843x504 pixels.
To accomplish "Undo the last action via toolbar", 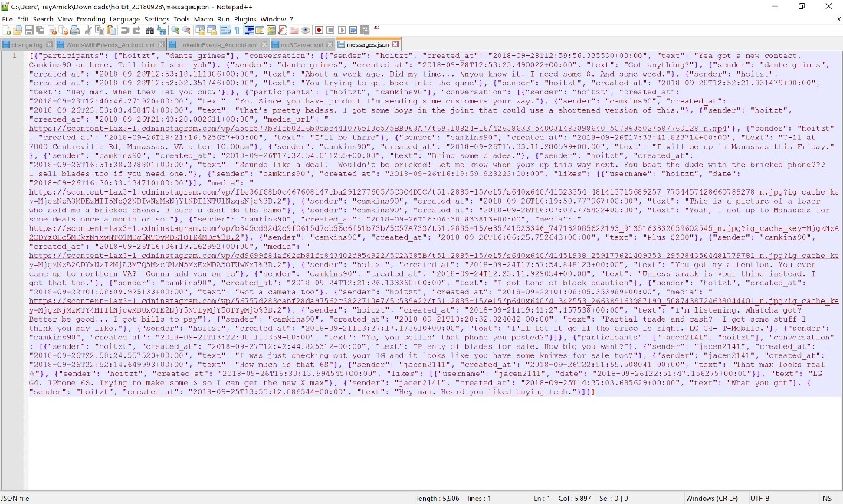I will (x=125, y=31).
